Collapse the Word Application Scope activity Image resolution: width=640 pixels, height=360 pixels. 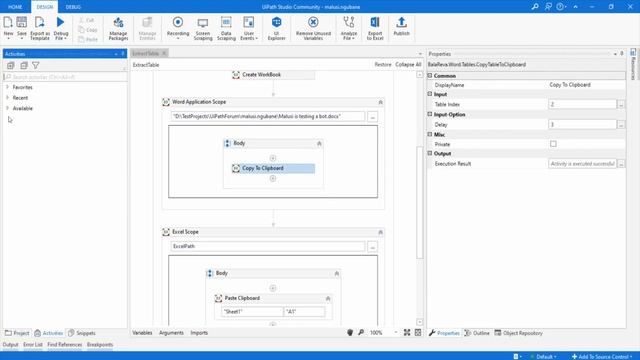pyautogui.click(x=380, y=102)
